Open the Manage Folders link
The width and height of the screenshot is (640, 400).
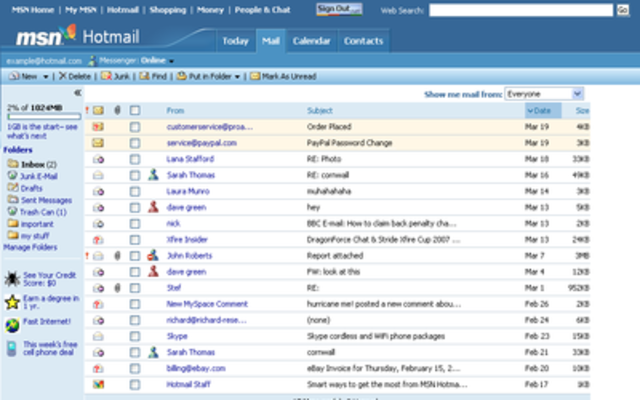tap(30, 247)
